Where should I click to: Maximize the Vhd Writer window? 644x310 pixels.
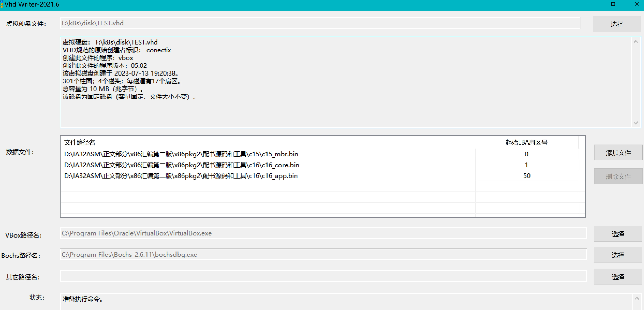pyautogui.click(x=613, y=4)
